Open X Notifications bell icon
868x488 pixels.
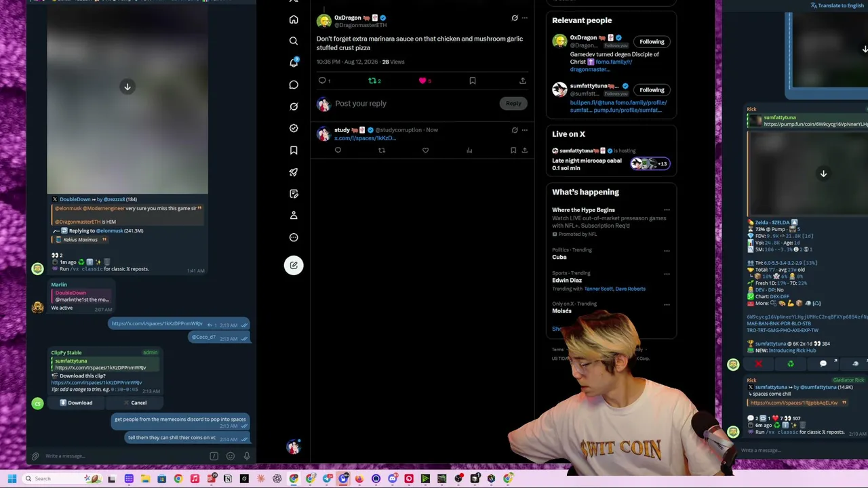pos(294,62)
